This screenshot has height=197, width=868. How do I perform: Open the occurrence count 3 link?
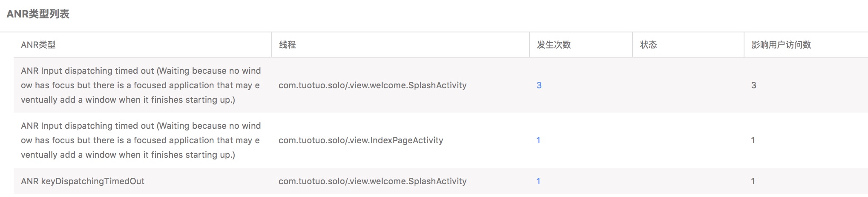539,85
